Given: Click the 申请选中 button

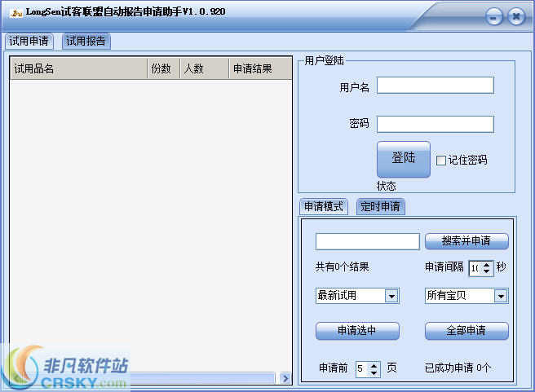Looking at the screenshot, I should 357,331.
